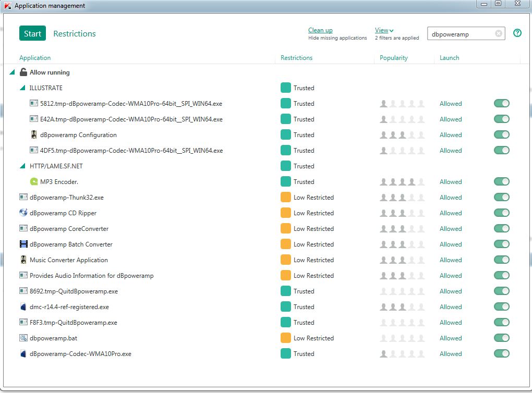Toggle launch switch for dbpoweramp.bat
This screenshot has width=532, height=393.
[501, 338]
